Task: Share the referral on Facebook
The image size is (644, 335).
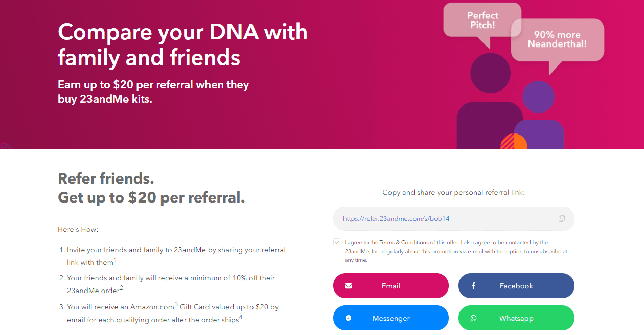Action: click(x=516, y=286)
